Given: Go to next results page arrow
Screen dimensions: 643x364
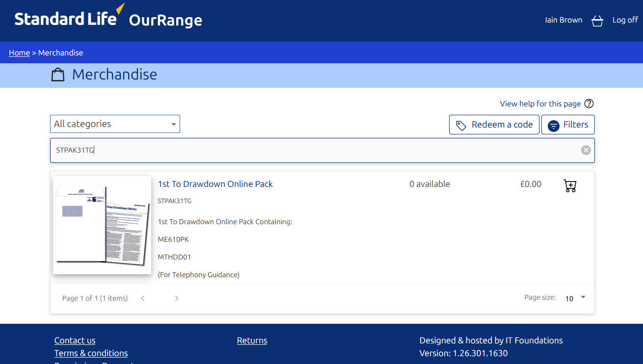Looking at the screenshot, I should (177, 298).
